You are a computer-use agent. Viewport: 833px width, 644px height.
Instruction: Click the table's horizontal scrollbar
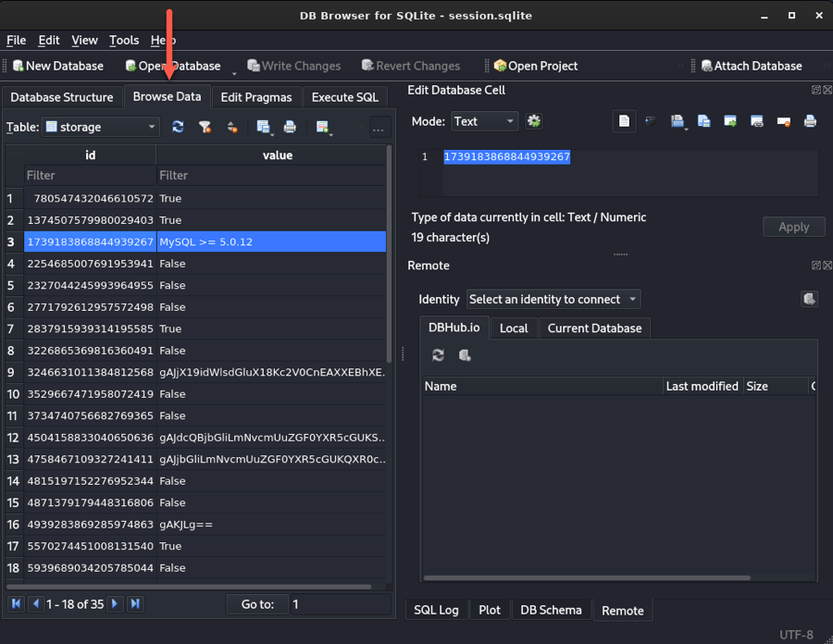[189, 587]
